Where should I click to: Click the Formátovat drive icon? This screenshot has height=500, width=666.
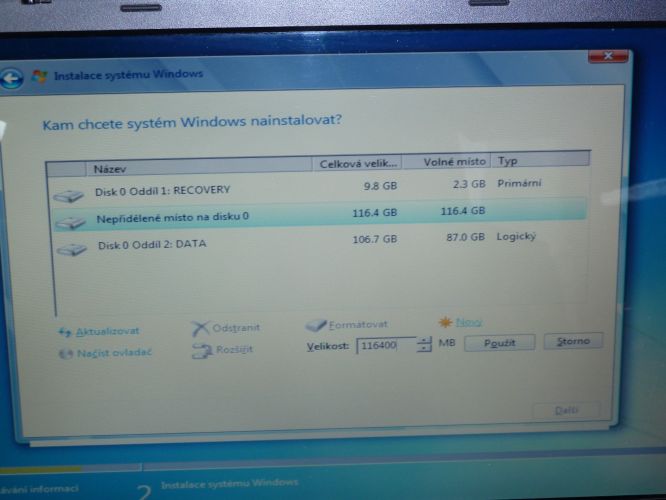coord(316,326)
